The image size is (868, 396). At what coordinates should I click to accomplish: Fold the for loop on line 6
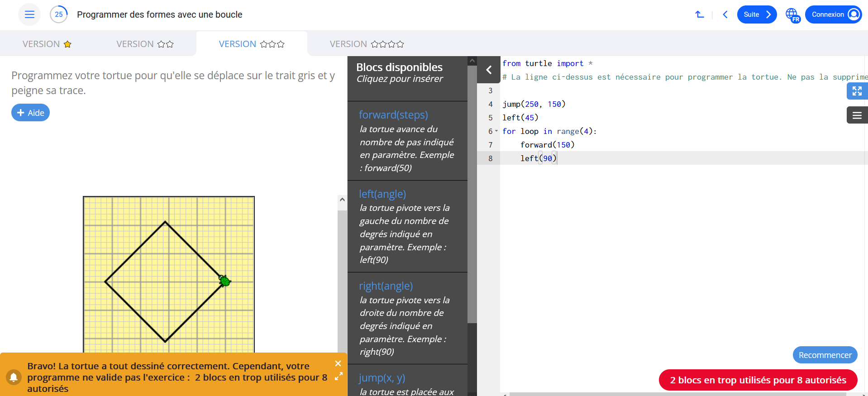(x=496, y=131)
